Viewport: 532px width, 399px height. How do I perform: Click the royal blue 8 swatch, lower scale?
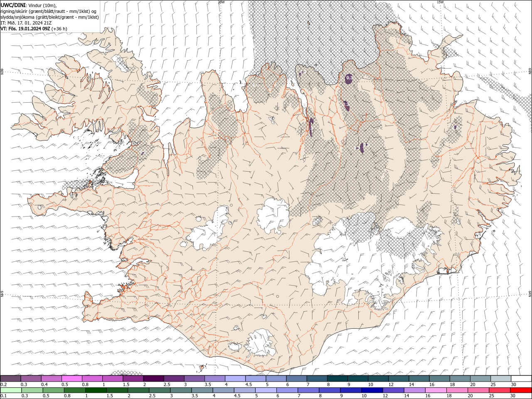tap(329, 390)
